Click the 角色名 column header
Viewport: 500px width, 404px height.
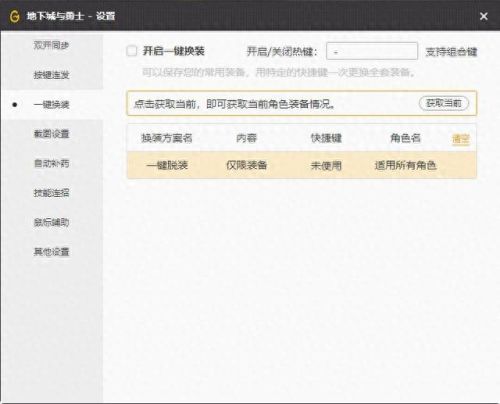click(405, 138)
